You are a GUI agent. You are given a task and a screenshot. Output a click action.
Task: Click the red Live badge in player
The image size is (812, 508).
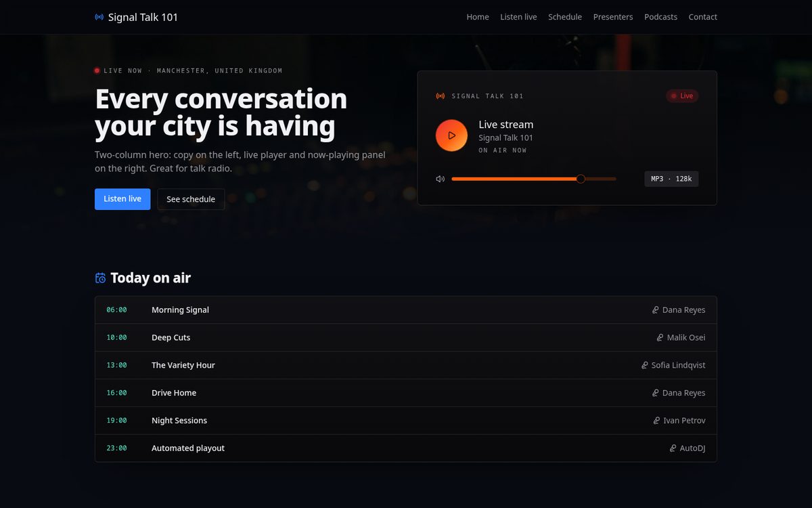[682, 96]
